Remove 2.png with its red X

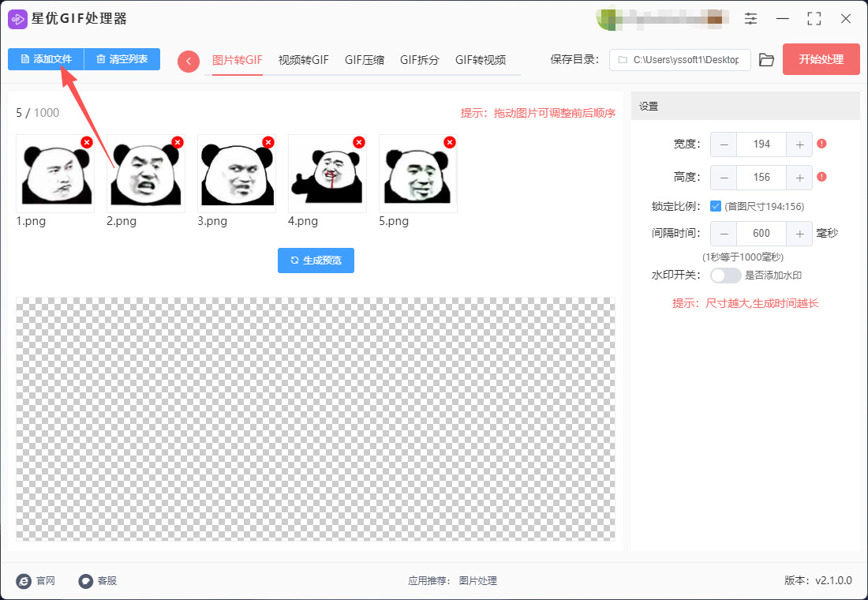(x=177, y=142)
